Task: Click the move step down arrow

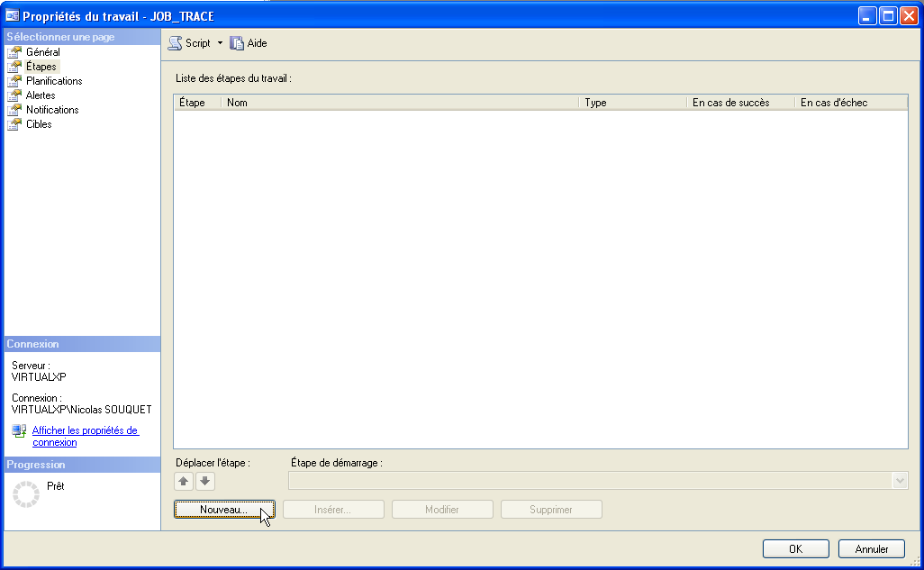Action: pyautogui.click(x=205, y=481)
